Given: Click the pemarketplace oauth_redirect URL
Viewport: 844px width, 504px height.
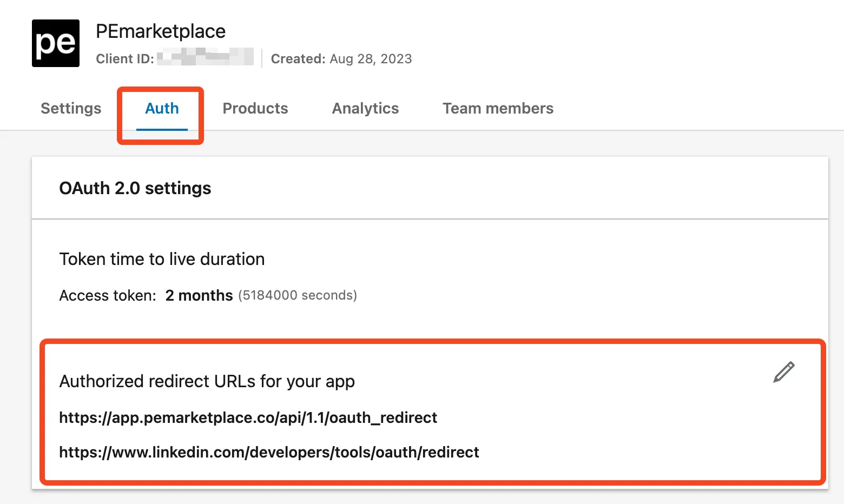Looking at the screenshot, I should [x=248, y=417].
